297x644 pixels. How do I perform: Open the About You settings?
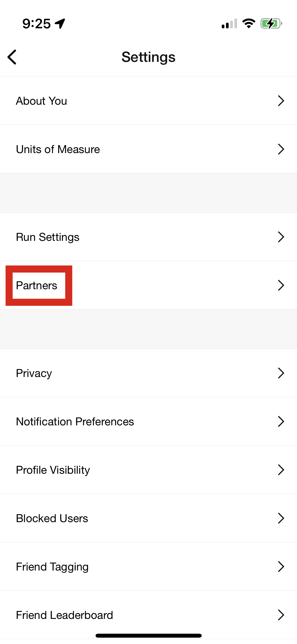pyautogui.click(x=41, y=101)
